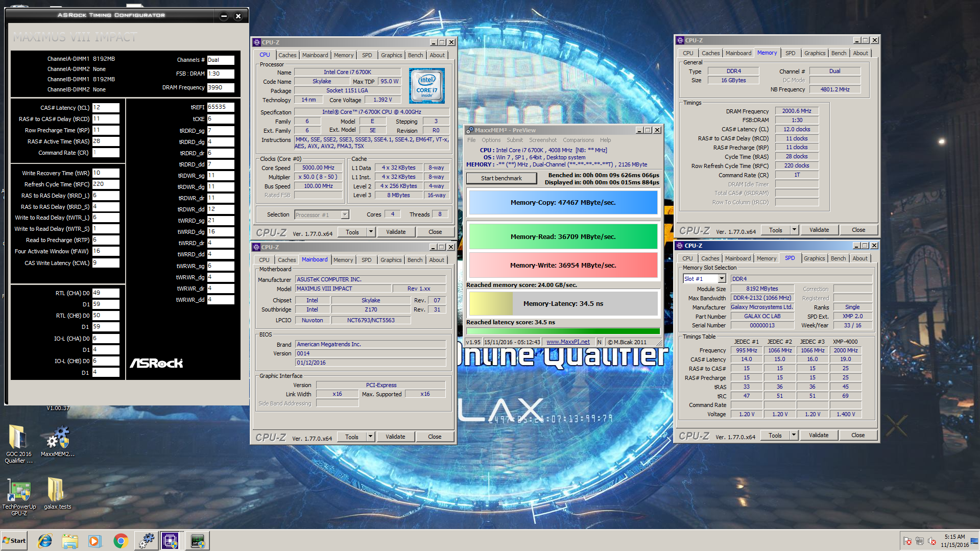Click the Action Center flag tray icon
Viewport: 980px width, 551px height.
point(907,541)
